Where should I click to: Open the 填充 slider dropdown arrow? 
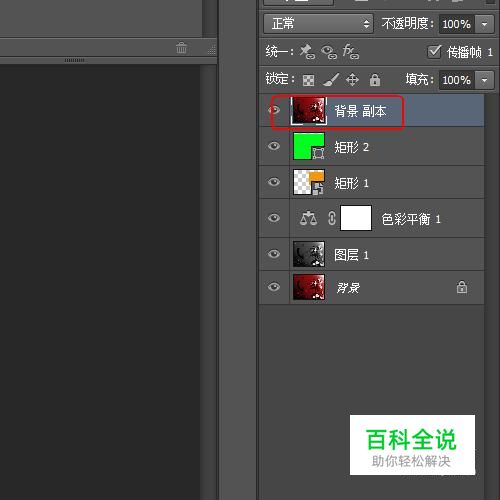point(484,80)
